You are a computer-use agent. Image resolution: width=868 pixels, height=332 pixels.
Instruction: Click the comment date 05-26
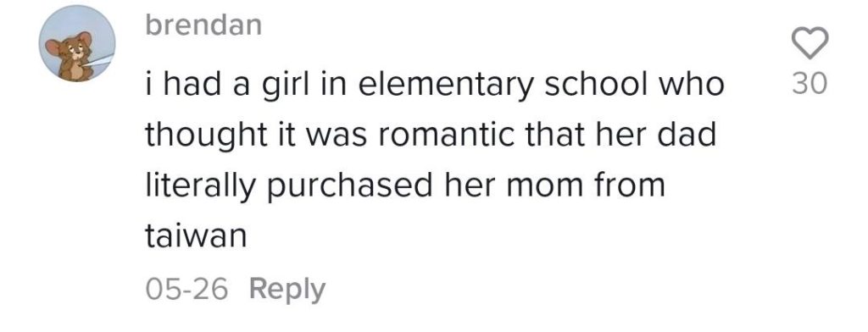pyautogui.click(x=186, y=289)
